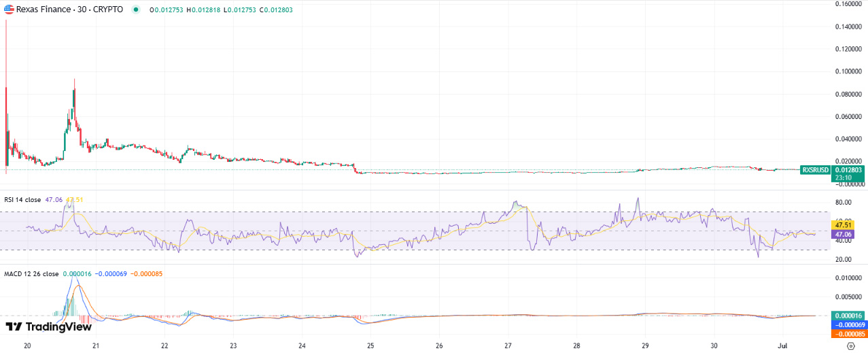Viewport: 868px width, 353px height.
Task: Click the green market status dot
Action: pyautogui.click(x=136, y=10)
